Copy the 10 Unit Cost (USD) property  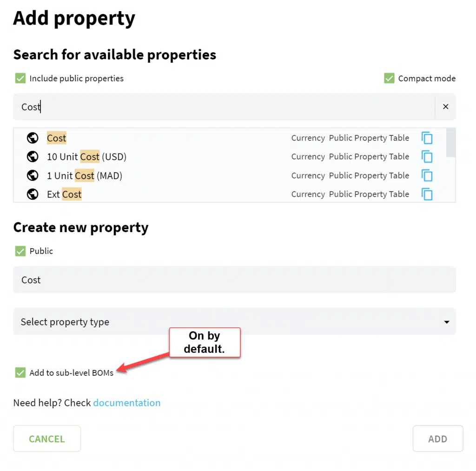[x=427, y=157]
